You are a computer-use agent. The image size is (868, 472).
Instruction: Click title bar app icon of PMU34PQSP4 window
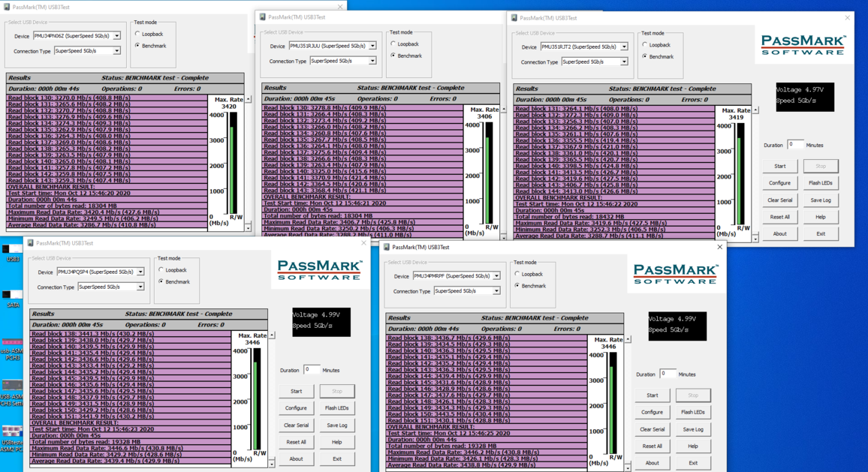(x=31, y=243)
